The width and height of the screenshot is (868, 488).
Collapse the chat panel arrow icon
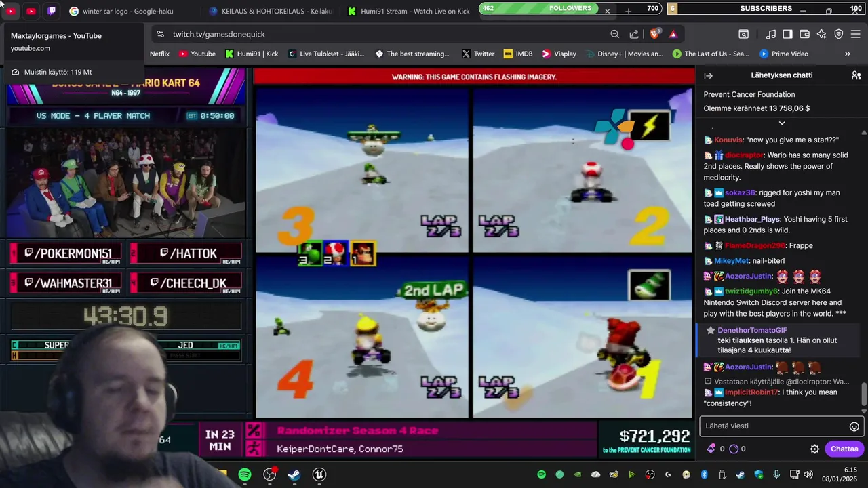[x=708, y=75]
